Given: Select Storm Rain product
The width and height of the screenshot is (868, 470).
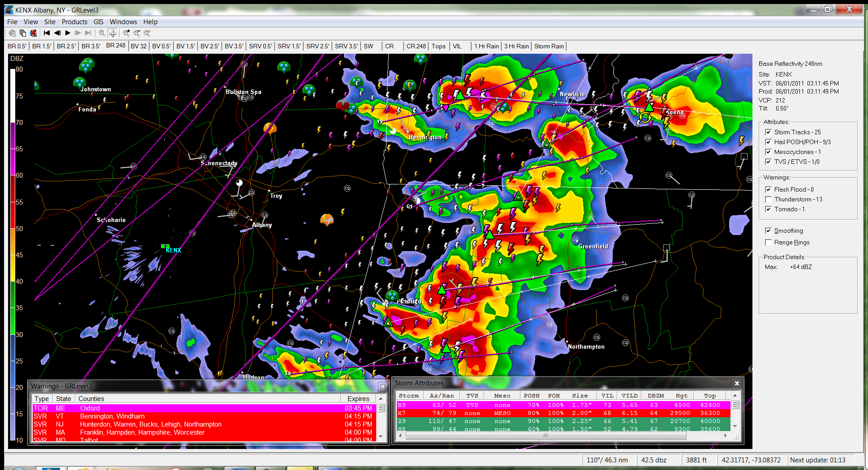Looking at the screenshot, I should [549, 46].
